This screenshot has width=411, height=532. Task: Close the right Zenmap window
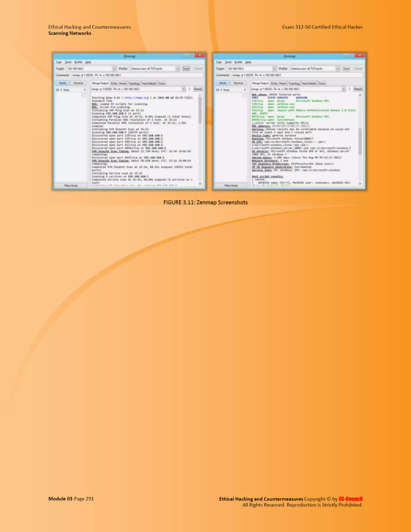[360, 56]
